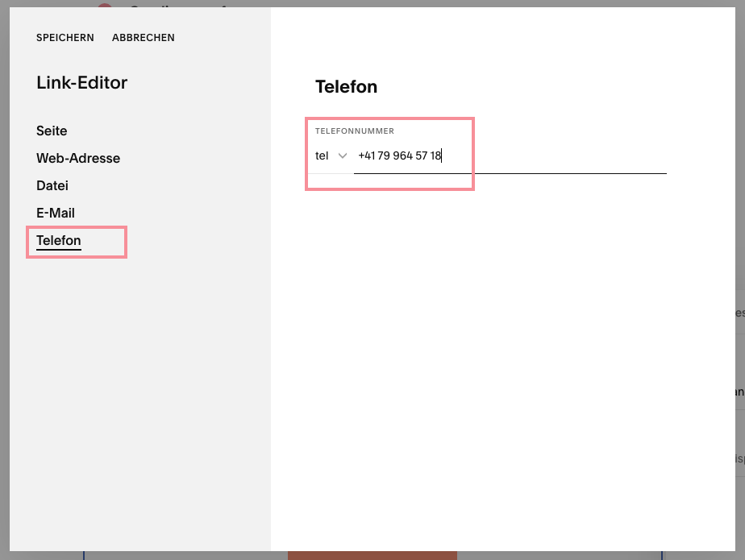The width and height of the screenshot is (745, 560).
Task: Click the Telefon entry's pink outline
Action: (76, 226)
